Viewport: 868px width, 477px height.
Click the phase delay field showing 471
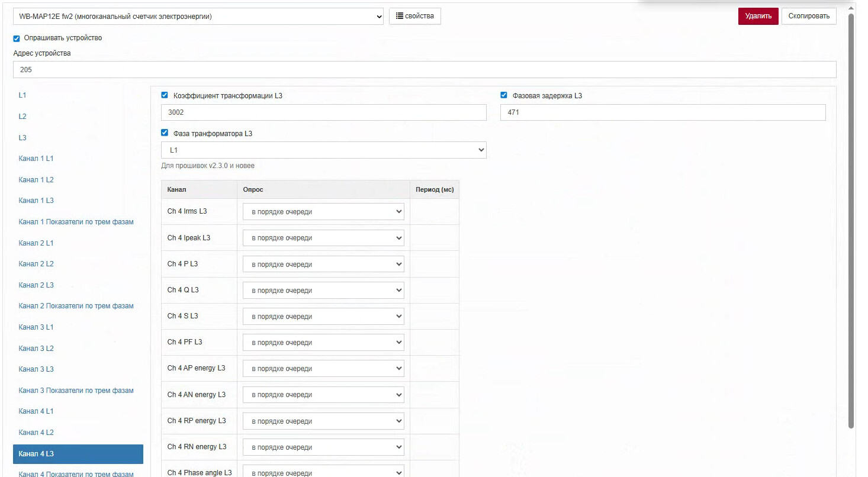pos(662,112)
